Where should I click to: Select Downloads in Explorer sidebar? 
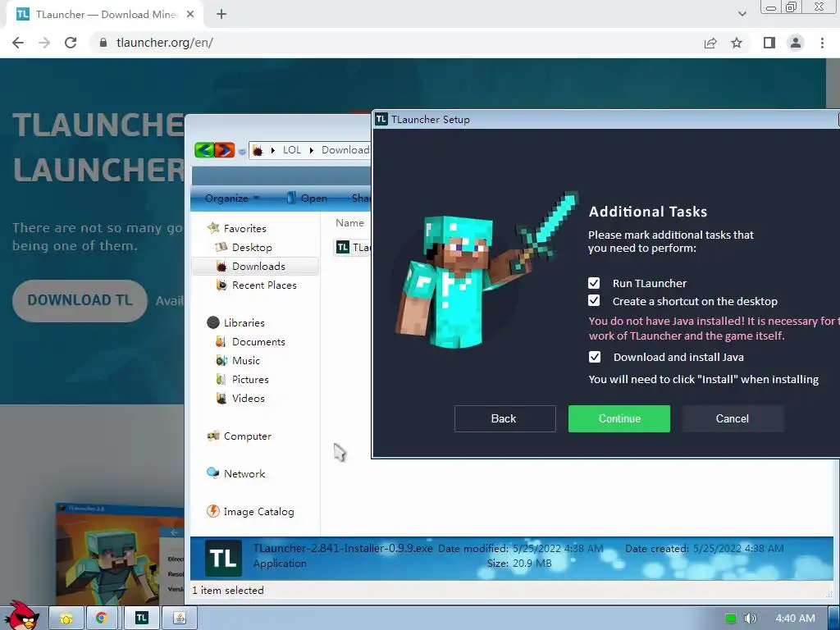pos(256,267)
